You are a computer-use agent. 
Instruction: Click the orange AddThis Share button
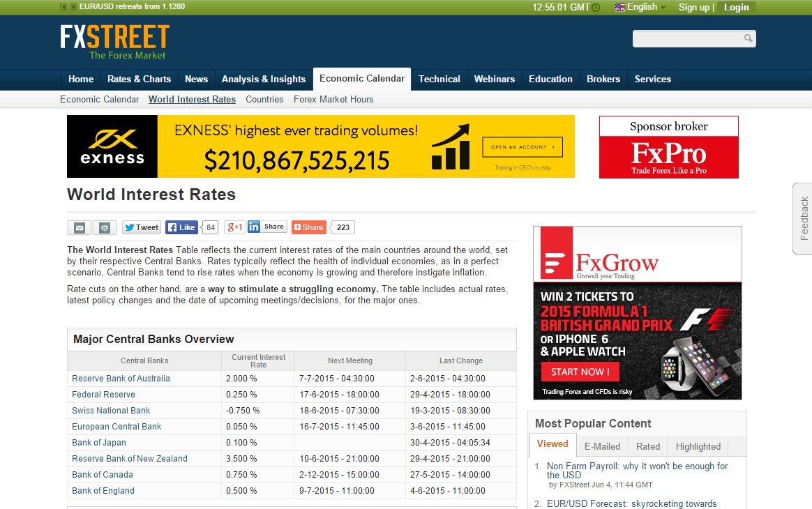click(x=308, y=227)
